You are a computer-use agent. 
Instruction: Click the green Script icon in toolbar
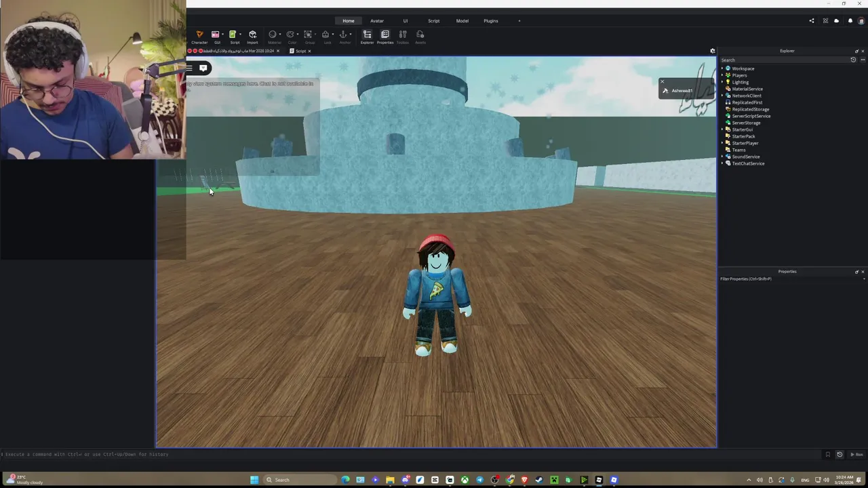pos(233,35)
